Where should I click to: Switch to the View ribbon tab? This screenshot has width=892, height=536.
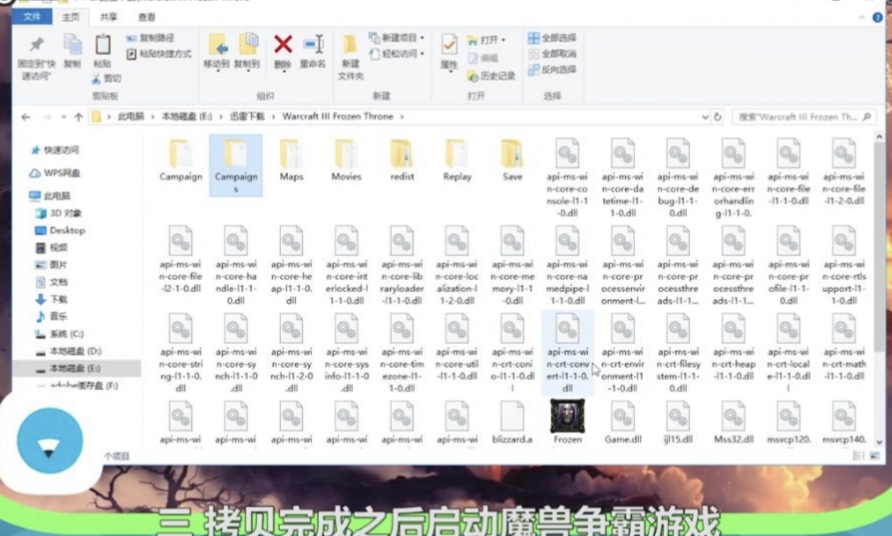tap(146, 17)
